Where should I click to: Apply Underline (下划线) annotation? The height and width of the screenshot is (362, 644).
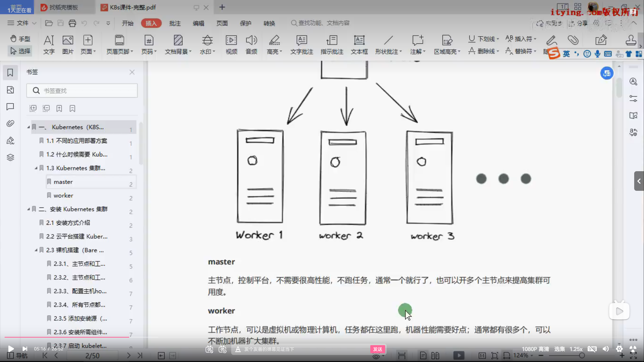tap(484, 39)
